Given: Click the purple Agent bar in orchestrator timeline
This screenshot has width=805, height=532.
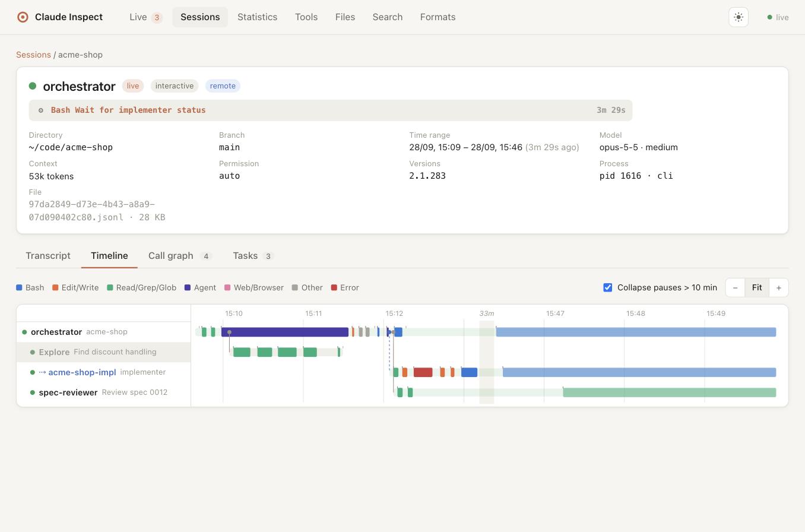Looking at the screenshot, I should 285,332.
